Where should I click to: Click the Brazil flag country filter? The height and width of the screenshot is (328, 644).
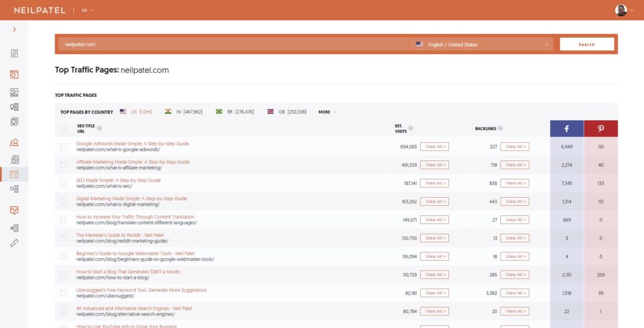click(219, 111)
